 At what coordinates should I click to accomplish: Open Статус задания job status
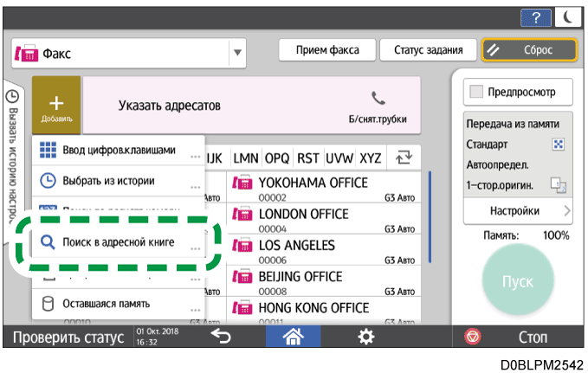coord(428,49)
